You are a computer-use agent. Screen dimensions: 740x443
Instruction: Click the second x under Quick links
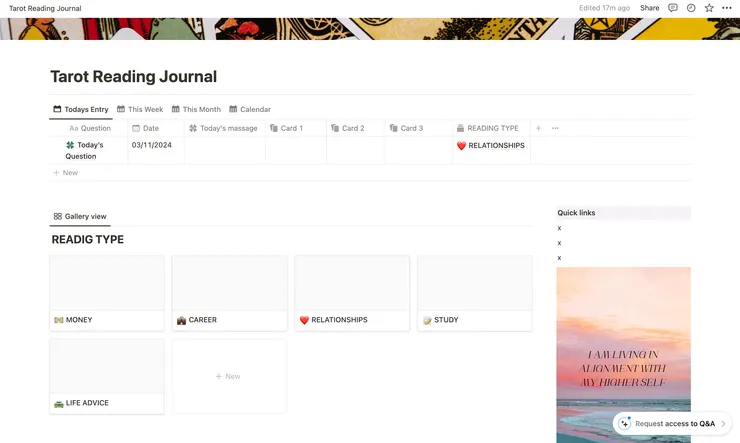point(559,243)
